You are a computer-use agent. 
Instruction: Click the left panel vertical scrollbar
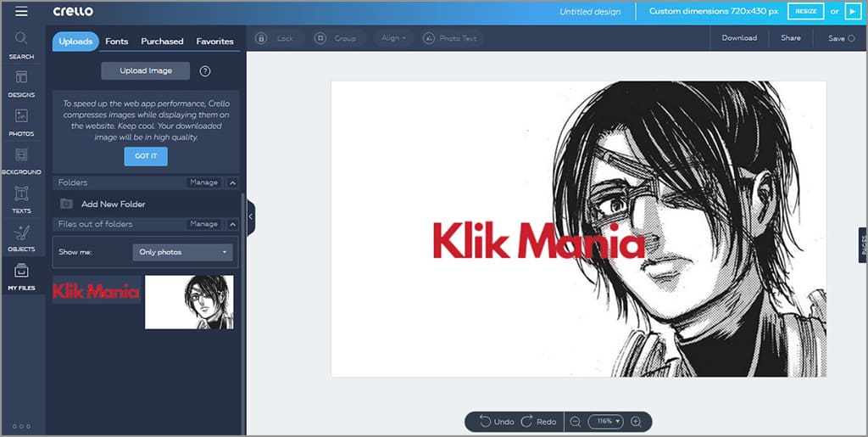pyautogui.click(x=242, y=313)
